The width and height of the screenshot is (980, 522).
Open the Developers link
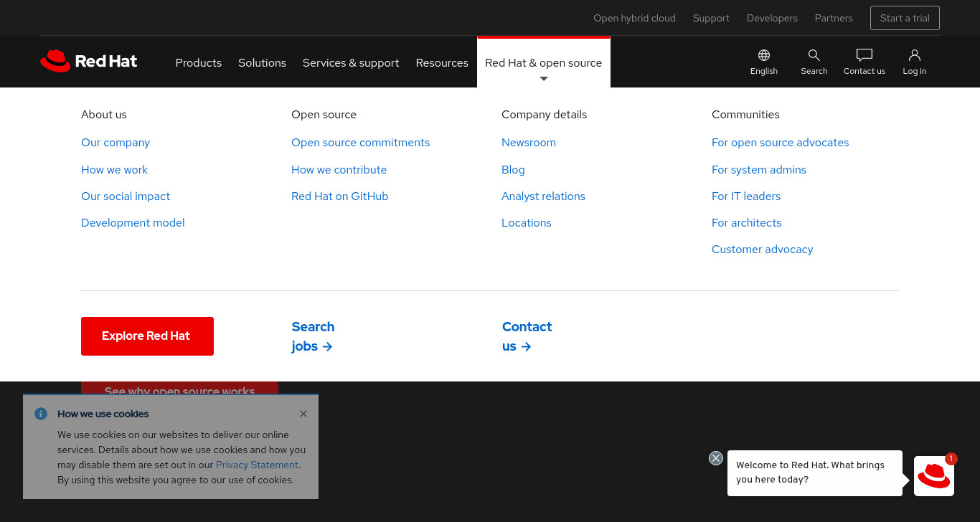(772, 18)
